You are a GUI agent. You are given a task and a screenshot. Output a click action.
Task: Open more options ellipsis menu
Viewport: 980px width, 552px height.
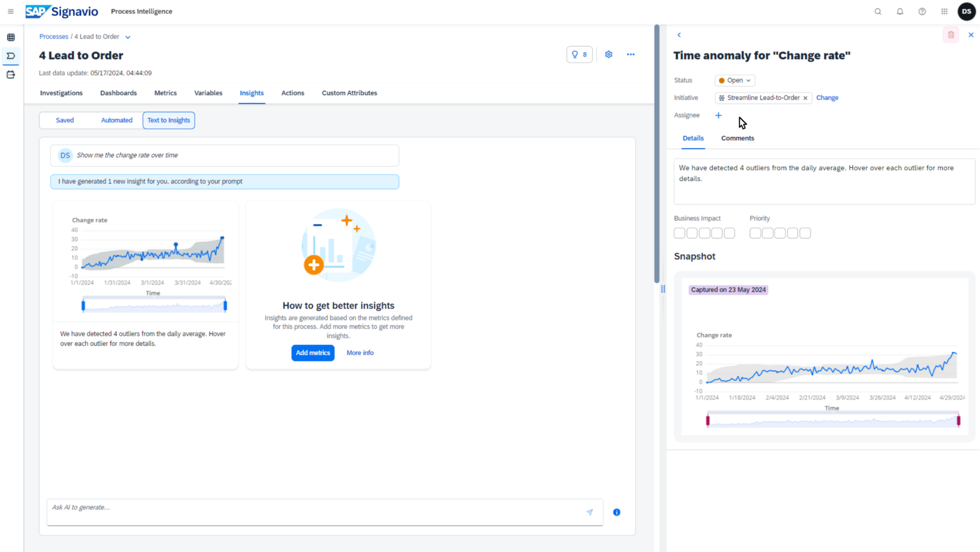pyautogui.click(x=631, y=55)
